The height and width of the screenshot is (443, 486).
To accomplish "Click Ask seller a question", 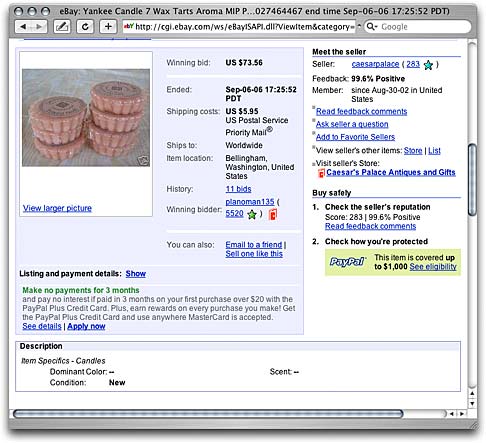I will [352, 124].
